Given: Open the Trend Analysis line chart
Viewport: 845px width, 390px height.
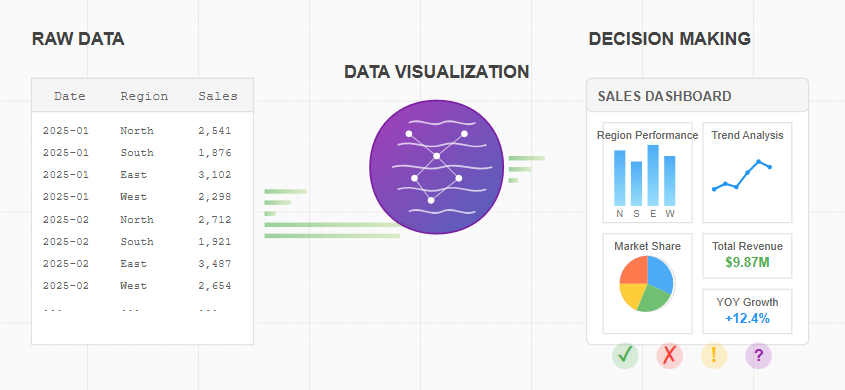Looking at the screenshot, I should (747, 172).
